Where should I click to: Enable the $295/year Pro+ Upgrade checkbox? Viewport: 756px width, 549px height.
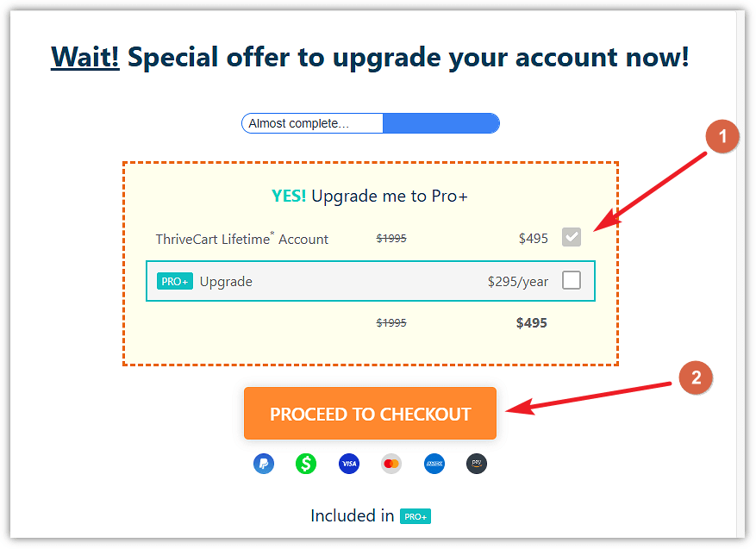(x=572, y=280)
